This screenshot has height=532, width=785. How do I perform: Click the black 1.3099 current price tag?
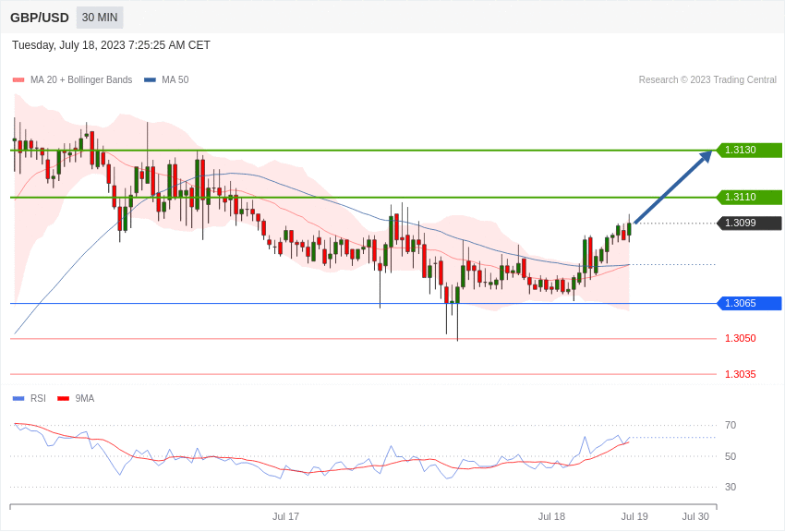(750, 223)
